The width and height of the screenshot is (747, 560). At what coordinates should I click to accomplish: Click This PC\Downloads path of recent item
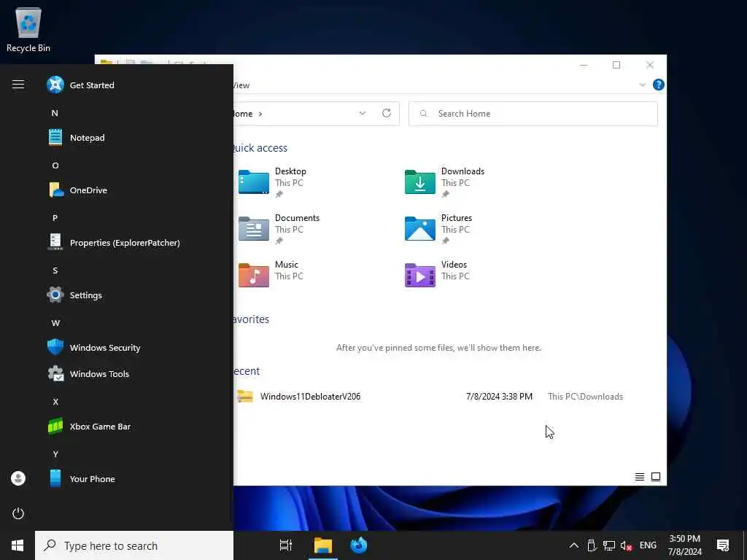click(586, 397)
